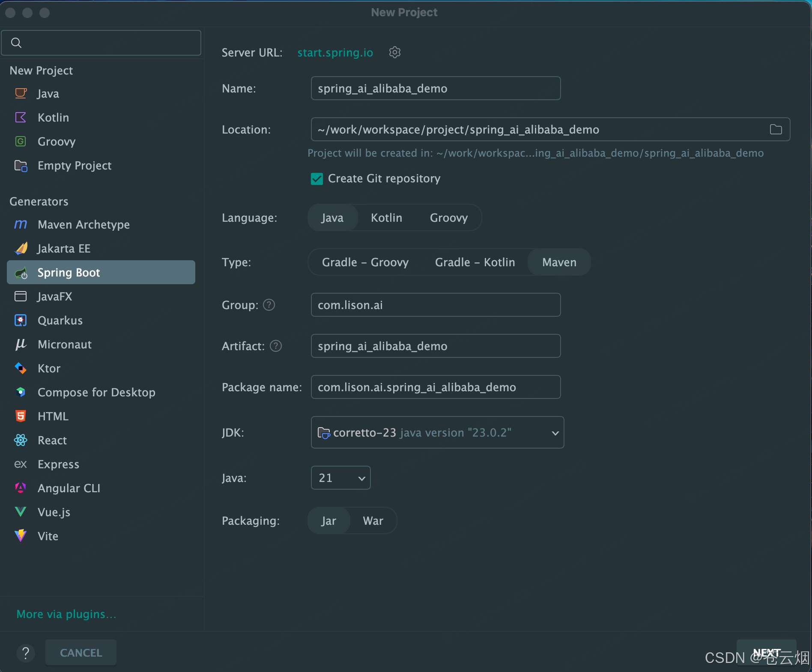812x672 pixels.
Task: Click the Cancel button
Action: point(81,652)
